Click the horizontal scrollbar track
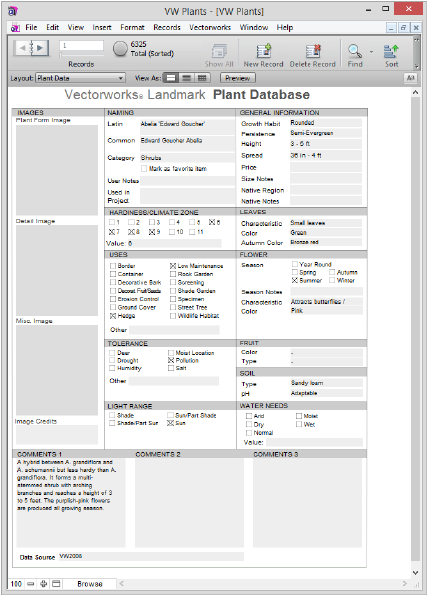This screenshot has height=597, width=428. point(263,583)
